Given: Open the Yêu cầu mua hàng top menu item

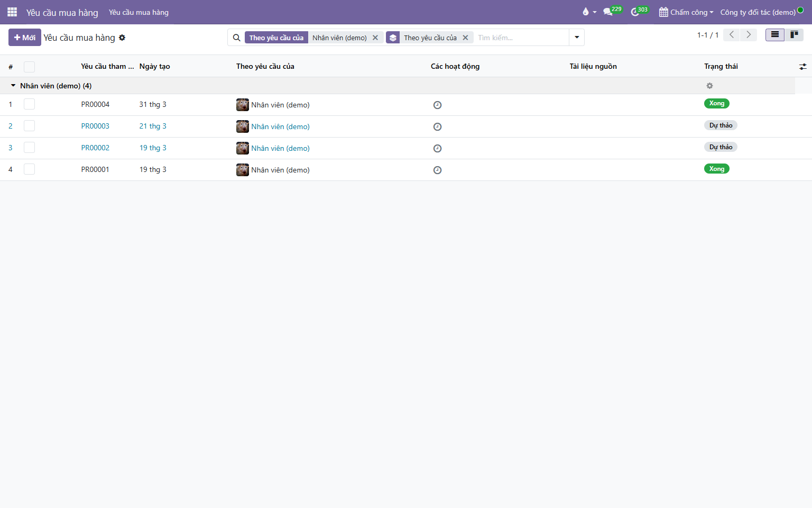Looking at the screenshot, I should coord(139,12).
